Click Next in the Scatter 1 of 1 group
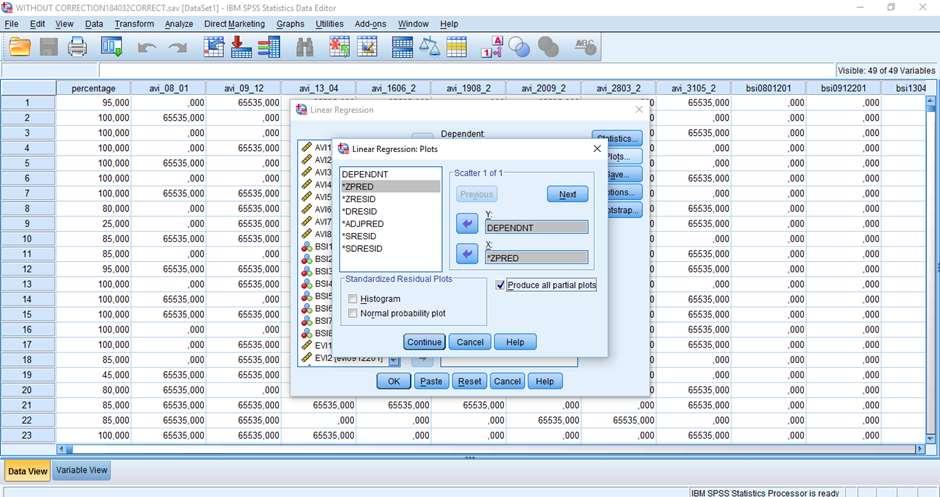940x497 pixels. pos(568,194)
